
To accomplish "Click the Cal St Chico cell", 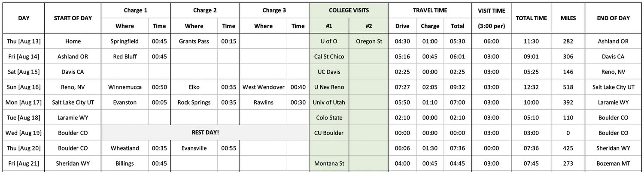I will (x=329, y=56).
